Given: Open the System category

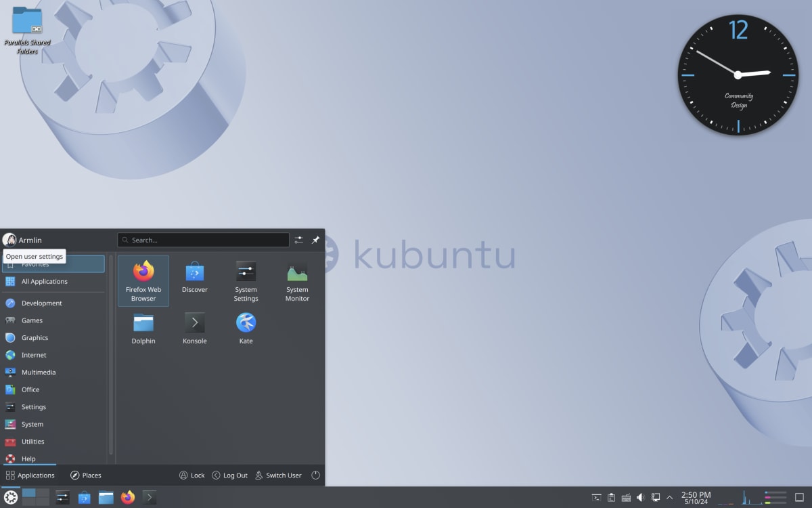Looking at the screenshot, I should [x=53, y=424].
